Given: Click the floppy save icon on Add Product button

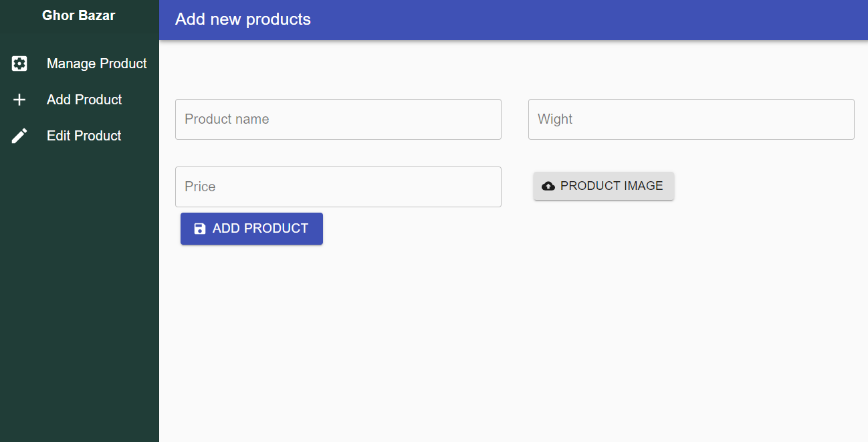Looking at the screenshot, I should tap(199, 229).
